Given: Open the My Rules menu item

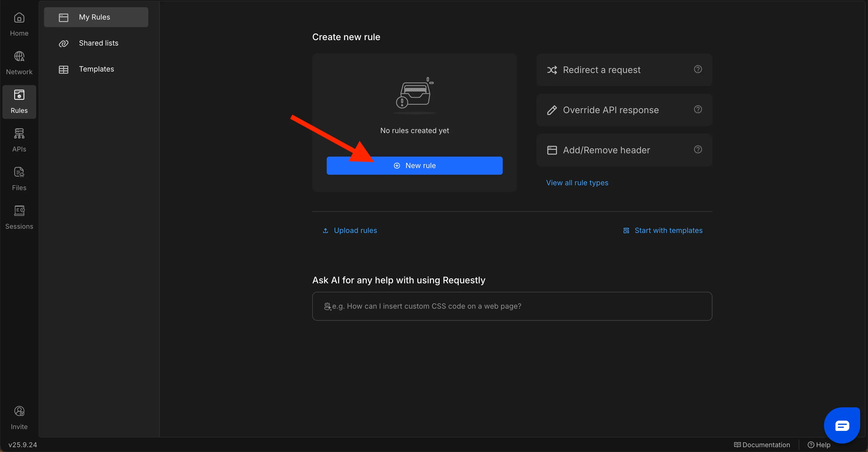Looking at the screenshot, I should pos(96,17).
